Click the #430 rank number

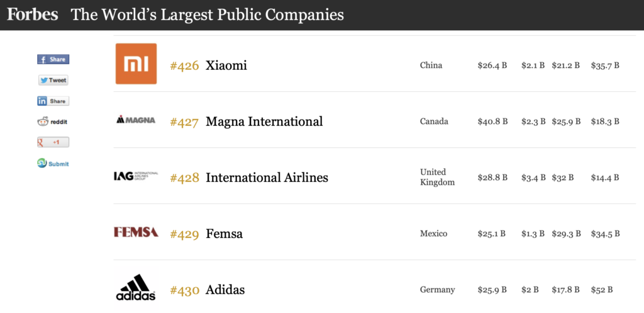coord(184,290)
